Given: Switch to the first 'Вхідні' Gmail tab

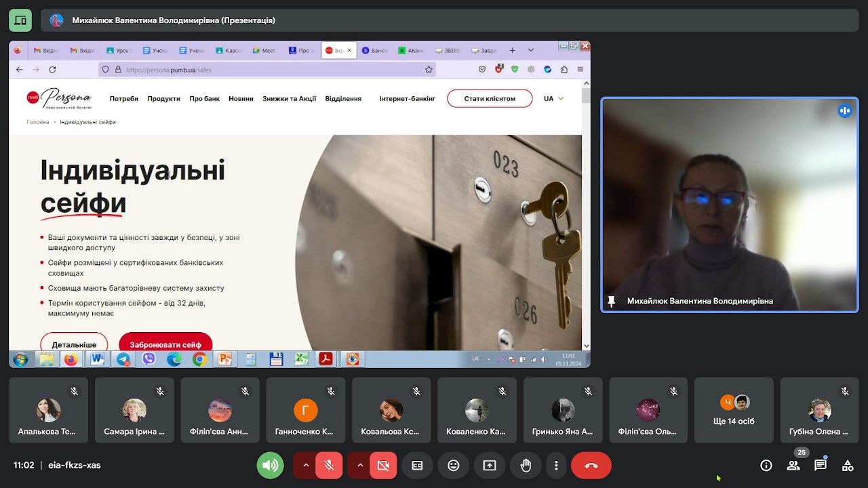Looking at the screenshot, I should click(45, 50).
